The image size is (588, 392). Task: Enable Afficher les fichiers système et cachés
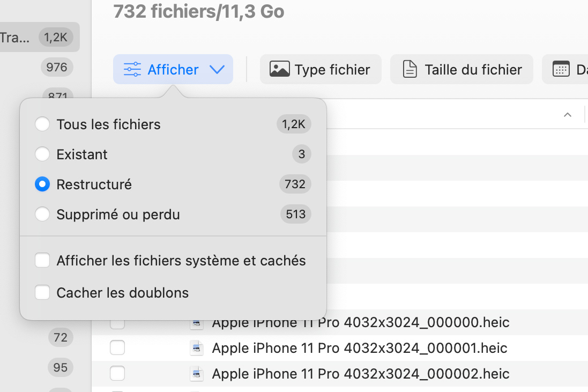click(x=42, y=261)
